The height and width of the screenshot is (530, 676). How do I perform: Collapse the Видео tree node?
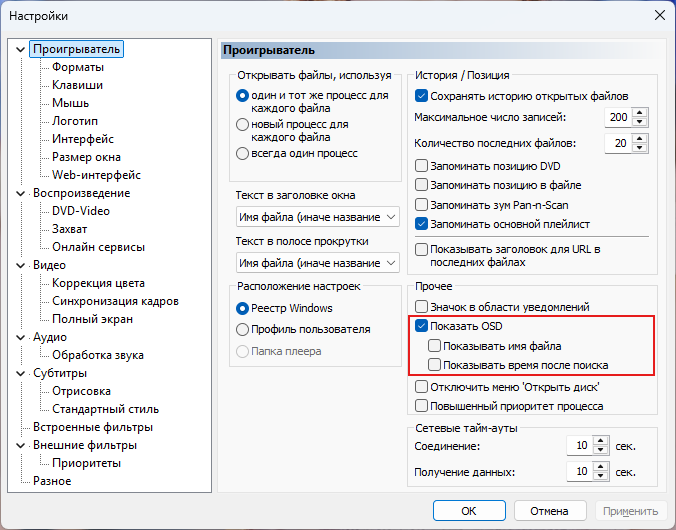(x=20, y=266)
